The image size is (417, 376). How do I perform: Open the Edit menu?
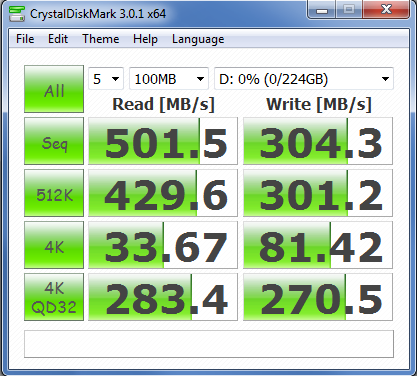pyautogui.click(x=58, y=39)
